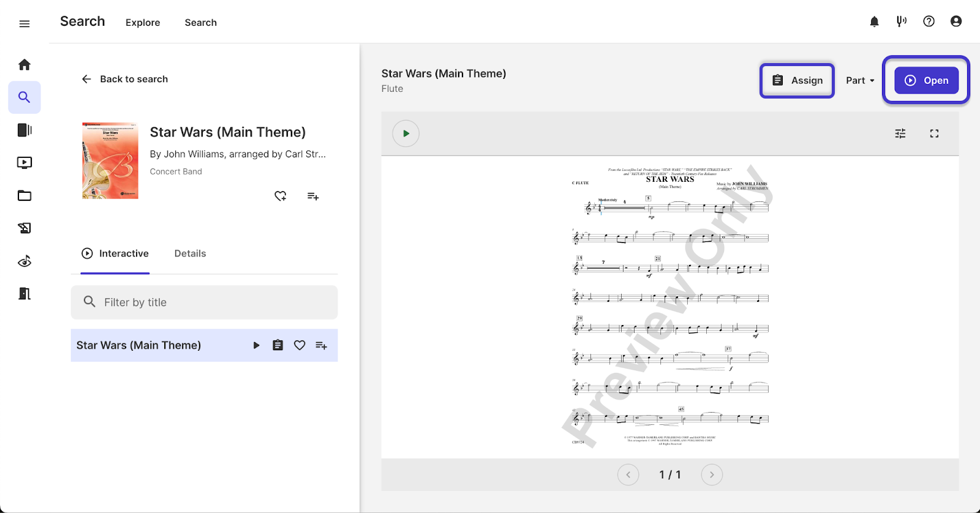Open the door icon in the sidebar

(24, 294)
